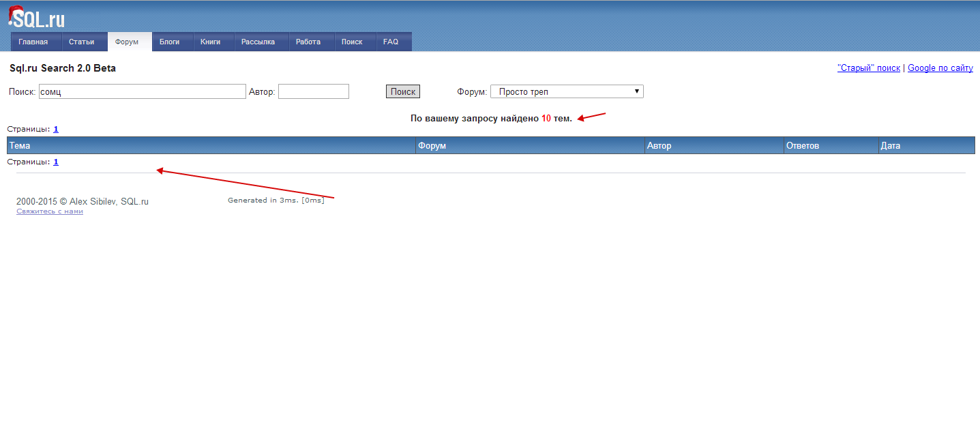Open the Блоги section tab
The width and height of the screenshot is (980, 444).
point(170,42)
